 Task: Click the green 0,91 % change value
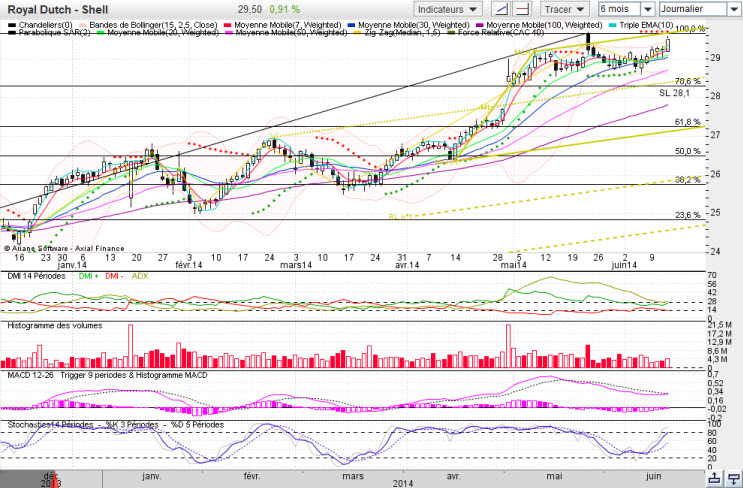coord(284,9)
